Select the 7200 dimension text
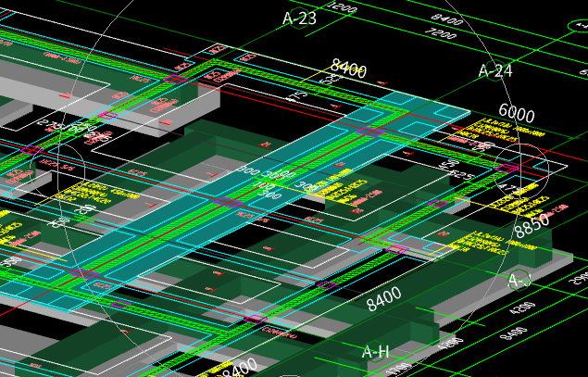Viewport: 588px width, 377px height. pos(441,33)
